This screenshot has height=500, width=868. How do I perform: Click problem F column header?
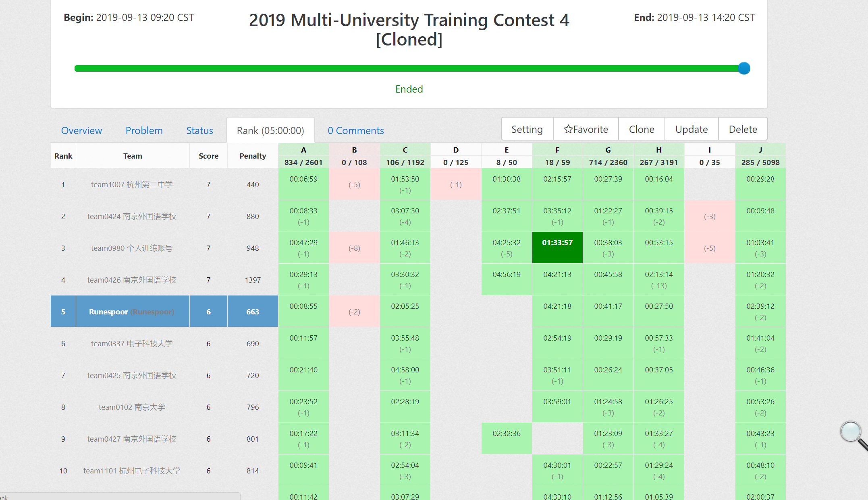[x=557, y=150]
